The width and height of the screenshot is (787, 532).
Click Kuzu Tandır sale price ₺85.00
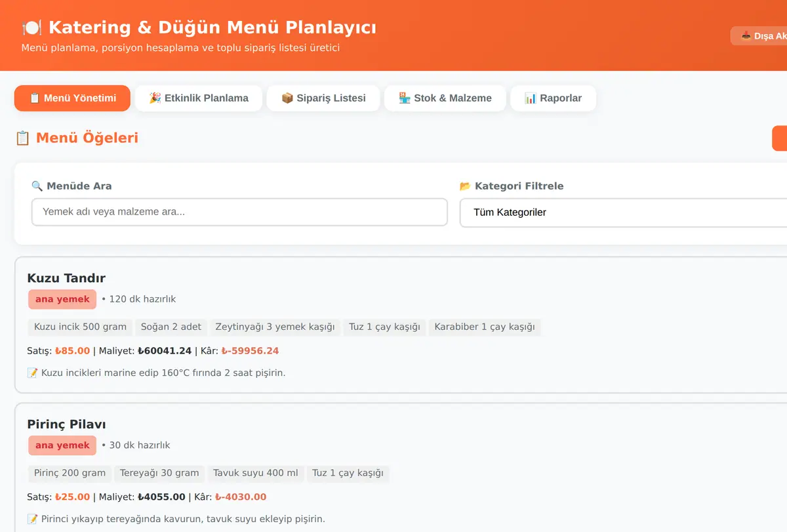coord(72,351)
